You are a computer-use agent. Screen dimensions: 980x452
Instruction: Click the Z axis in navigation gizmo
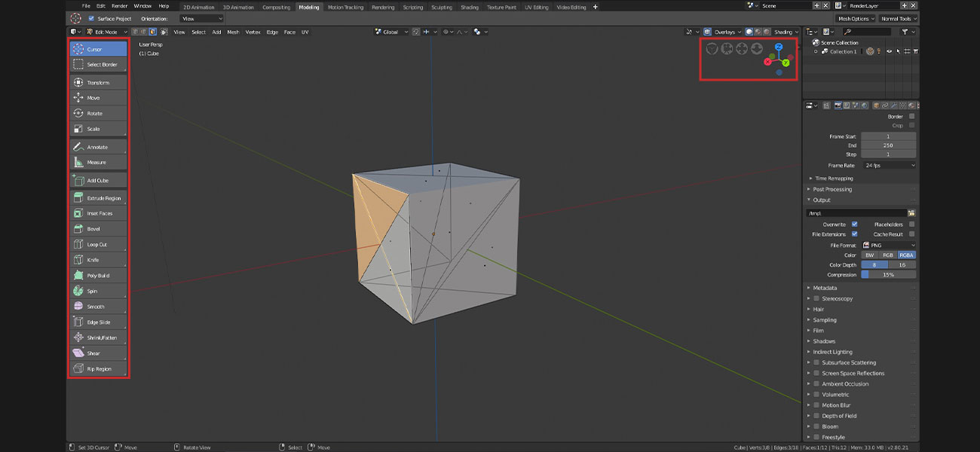point(779,47)
